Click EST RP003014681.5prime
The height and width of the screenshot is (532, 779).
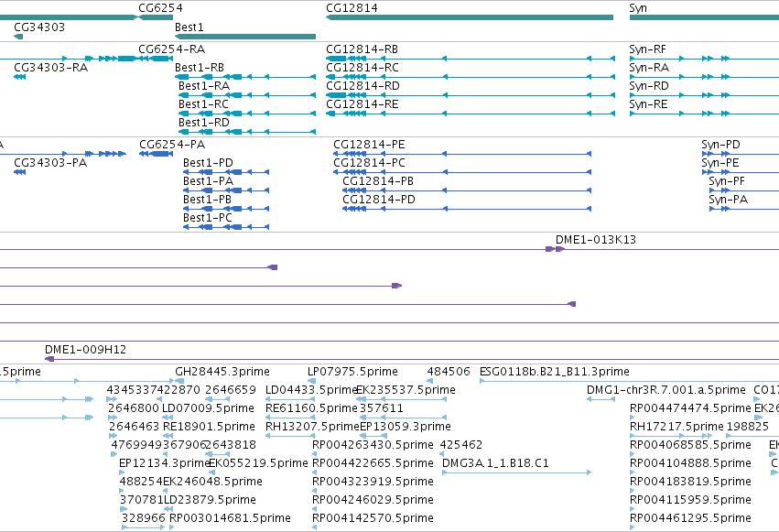[230, 518]
